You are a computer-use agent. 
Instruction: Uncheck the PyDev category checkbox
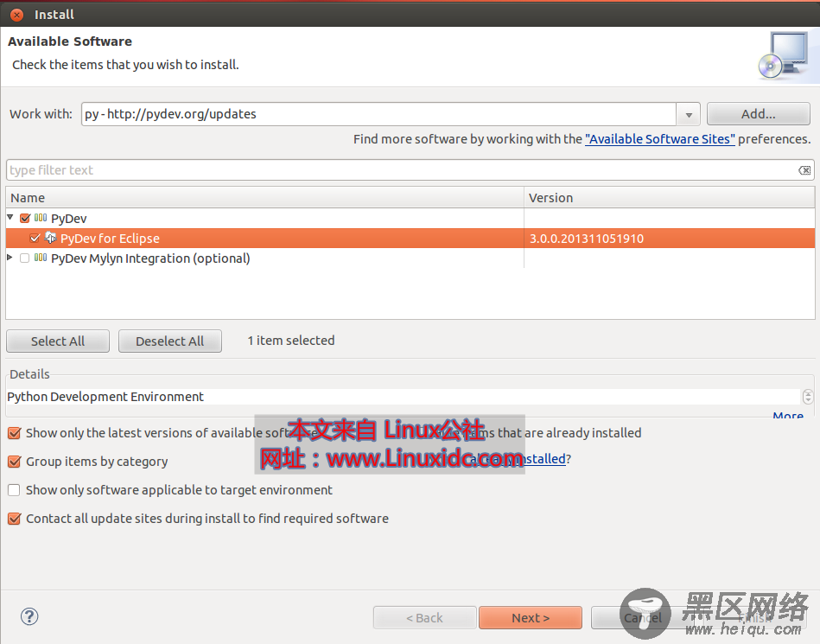coord(24,218)
